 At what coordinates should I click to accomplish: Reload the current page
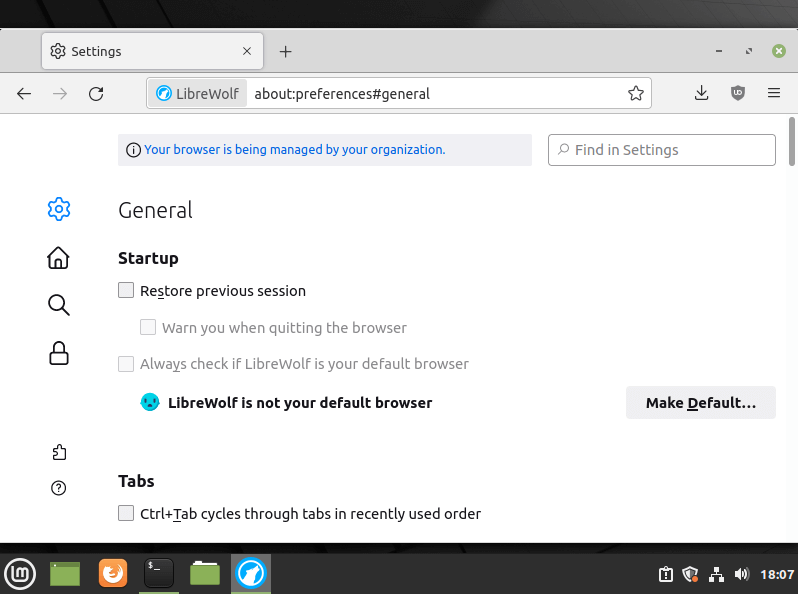click(96, 94)
